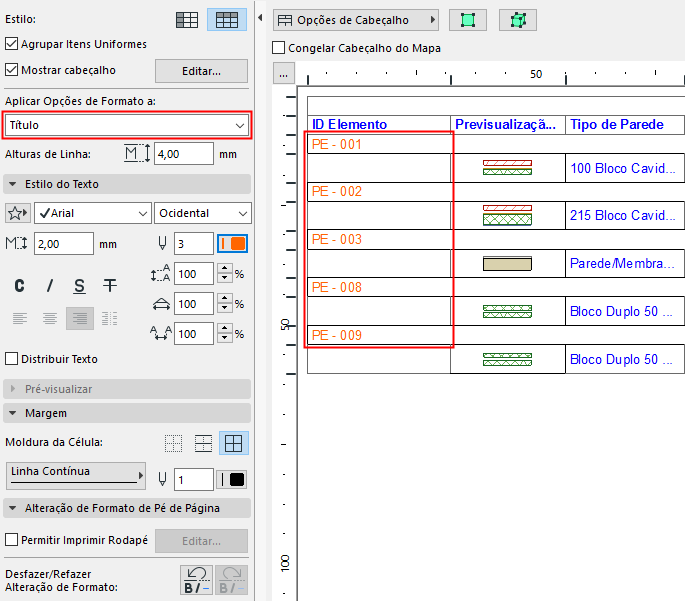
Task: Increase the character spacing percentage stepper
Action: 225,328
